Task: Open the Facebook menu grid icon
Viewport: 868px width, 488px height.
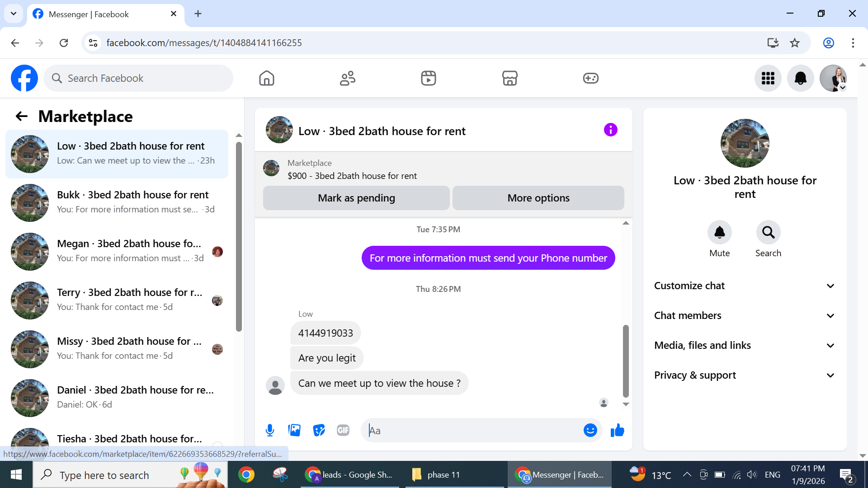Action: (x=768, y=78)
